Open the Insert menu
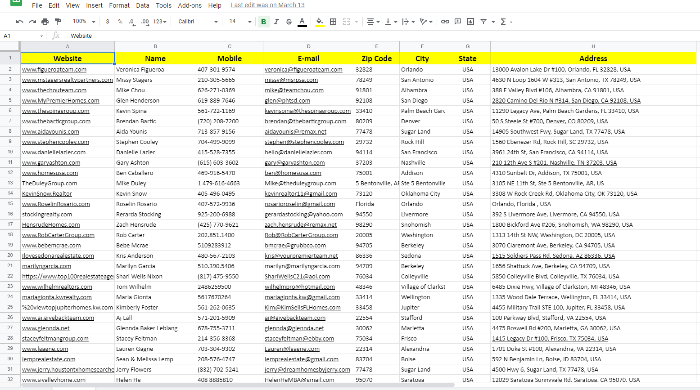Image resolution: width=700 pixels, height=390 pixels. 94,5
